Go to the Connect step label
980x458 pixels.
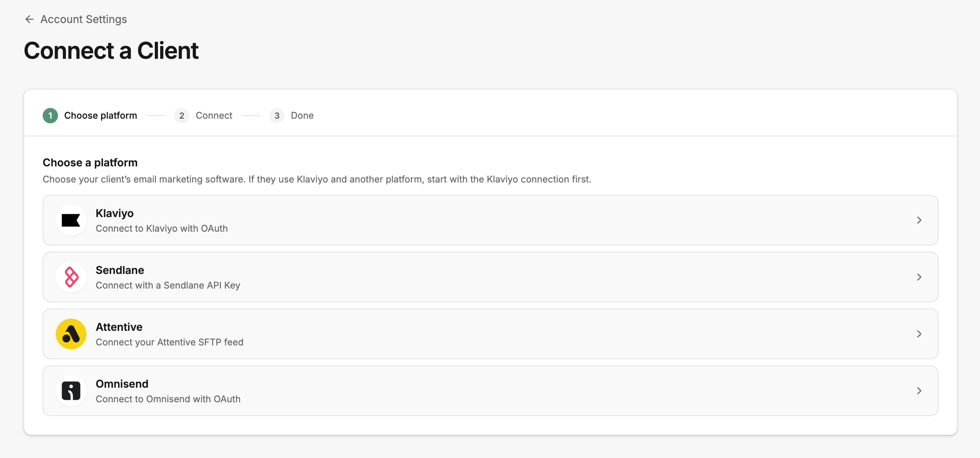point(214,116)
